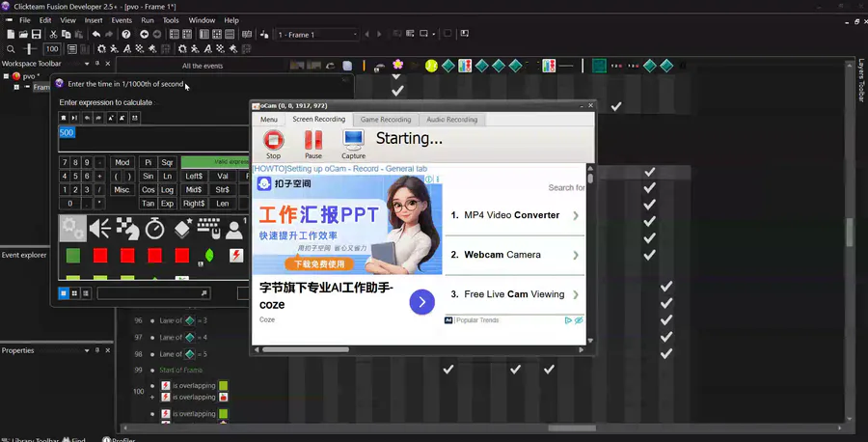This screenshot has height=442, width=868.
Task: Click the expression editor object search box
Action: [152, 293]
